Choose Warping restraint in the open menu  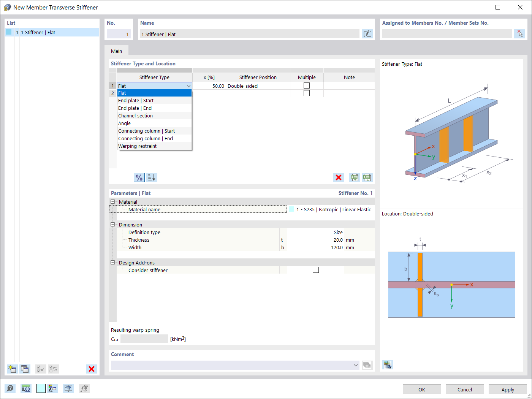click(x=137, y=146)
